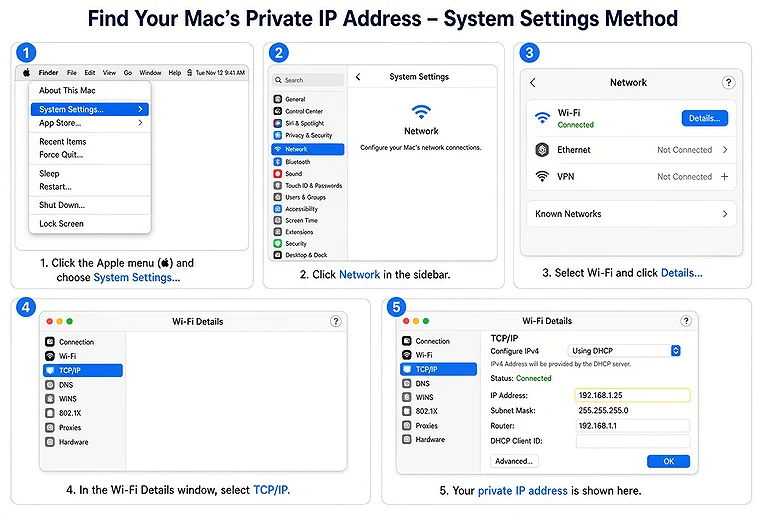
Task: Click the Advanced... button
Action: coord(514,461)
